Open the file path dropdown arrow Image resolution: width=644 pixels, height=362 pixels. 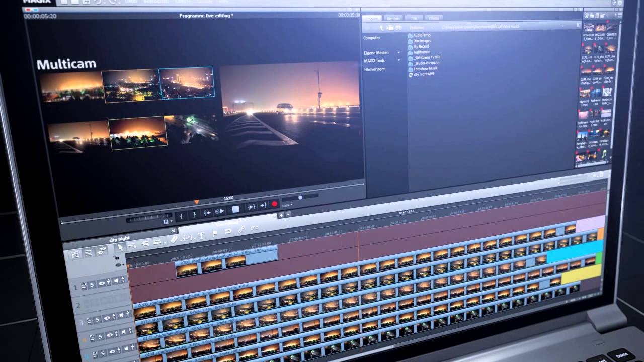pyautogui.click(x=562, y=26)
